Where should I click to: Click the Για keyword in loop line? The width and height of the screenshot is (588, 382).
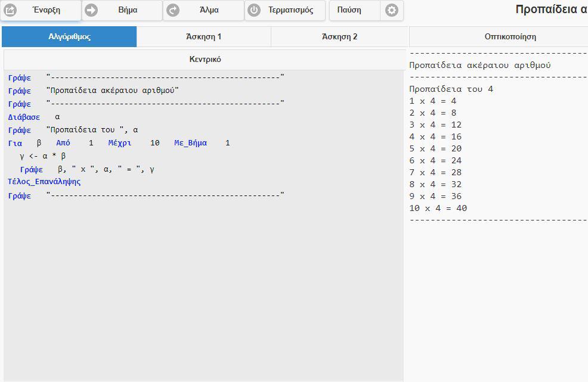tap(15, 143)
